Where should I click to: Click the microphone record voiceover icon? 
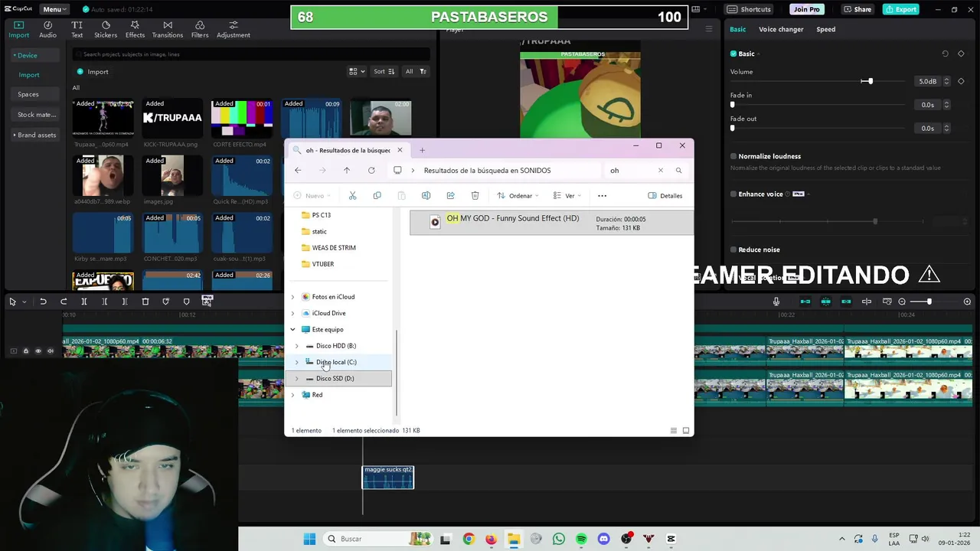[x=776, y=302]
